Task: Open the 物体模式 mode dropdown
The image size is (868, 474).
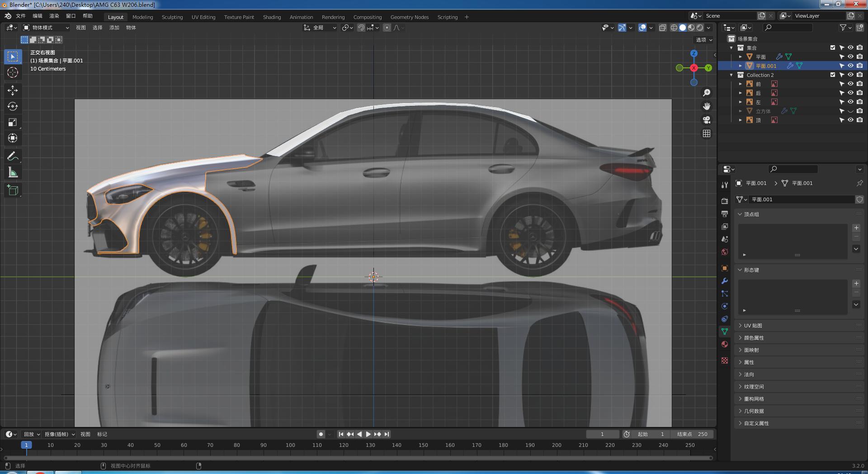Action: click(46, 28)
